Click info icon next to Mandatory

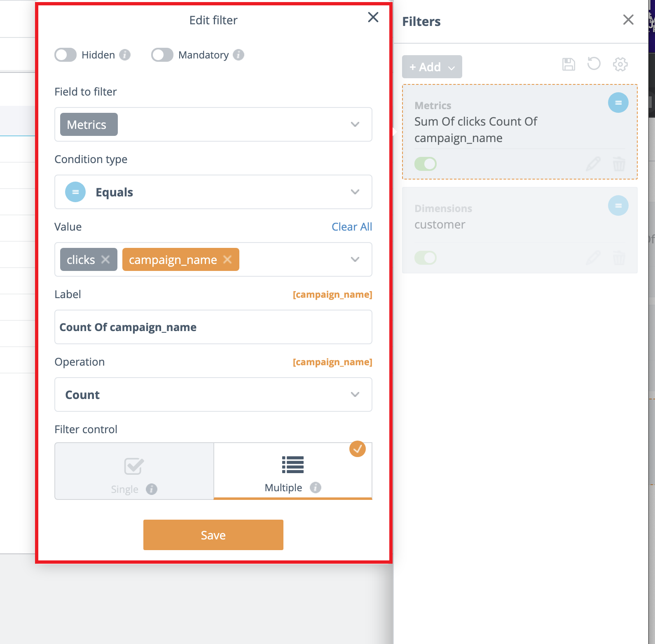coord(239,55)
